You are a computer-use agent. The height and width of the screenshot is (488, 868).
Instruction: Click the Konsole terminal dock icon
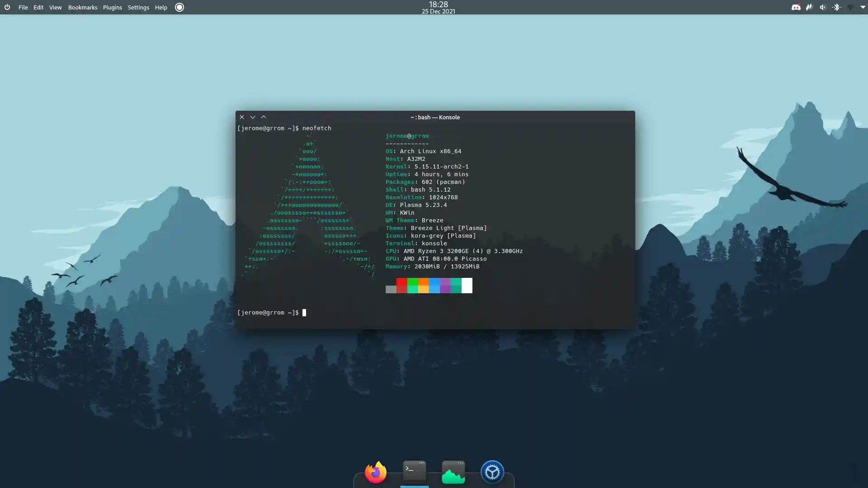click(414, 471)
